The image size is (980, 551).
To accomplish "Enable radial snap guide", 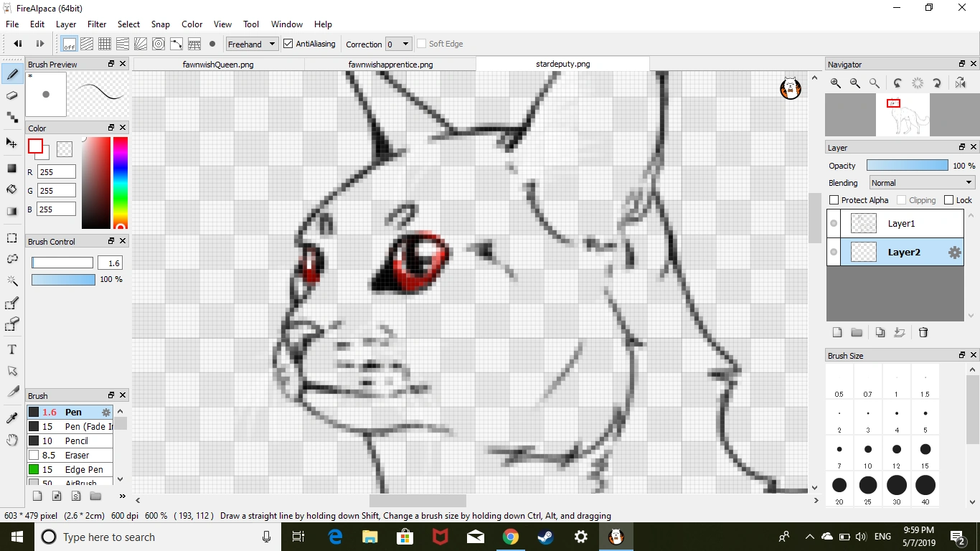I will click(x=141, y=44).
